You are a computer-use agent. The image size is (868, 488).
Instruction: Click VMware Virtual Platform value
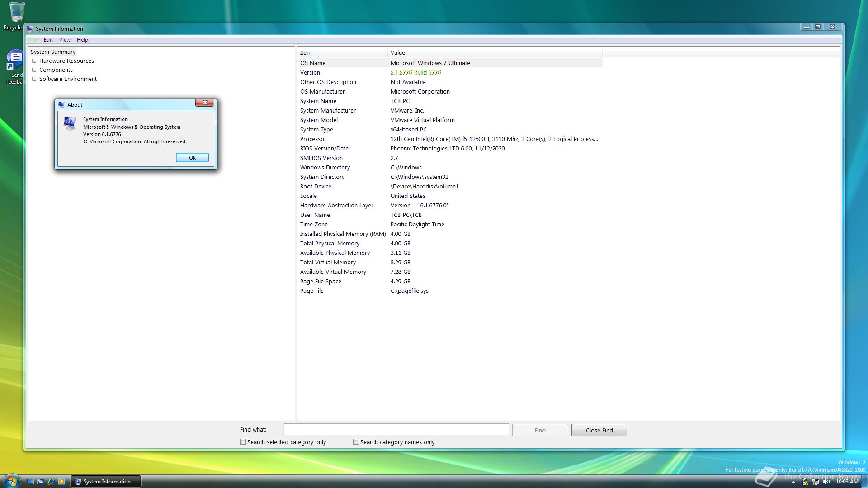423,120
